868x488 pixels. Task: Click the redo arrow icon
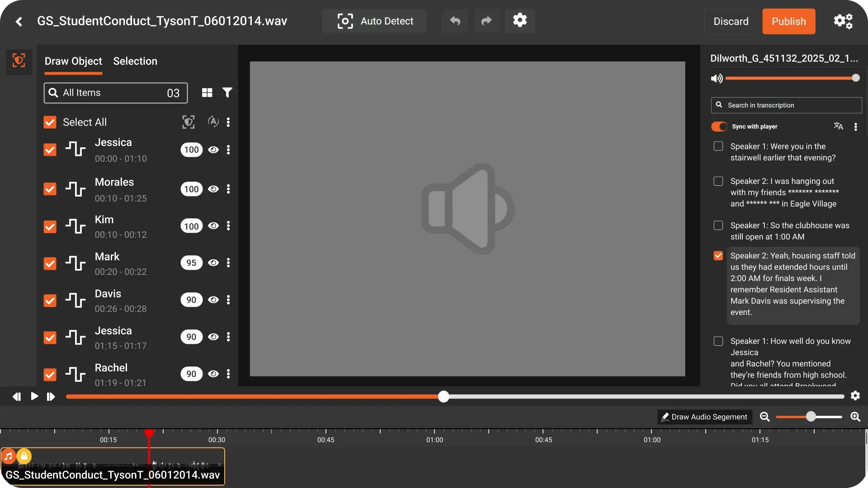pyautogui.click(x=486, y=21)
